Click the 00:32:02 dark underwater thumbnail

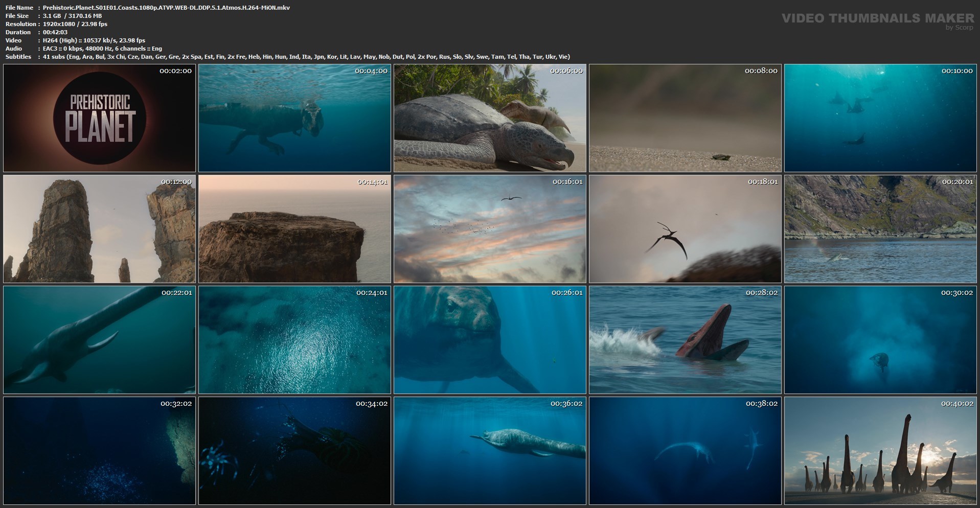(x=99, y=451)
